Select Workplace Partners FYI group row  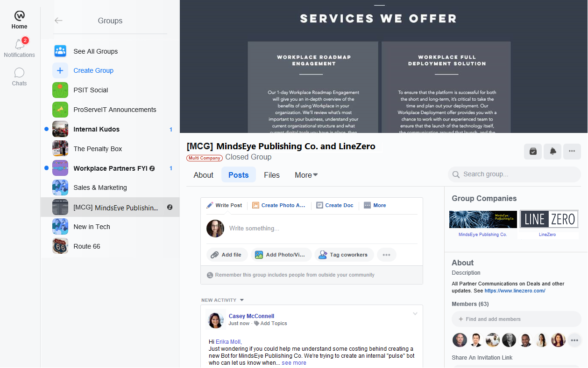110,168
